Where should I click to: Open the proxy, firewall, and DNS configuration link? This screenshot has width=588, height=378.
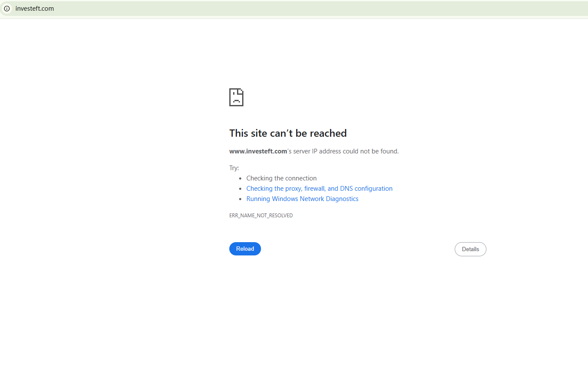pyautogui.click(x=319, y=189)
